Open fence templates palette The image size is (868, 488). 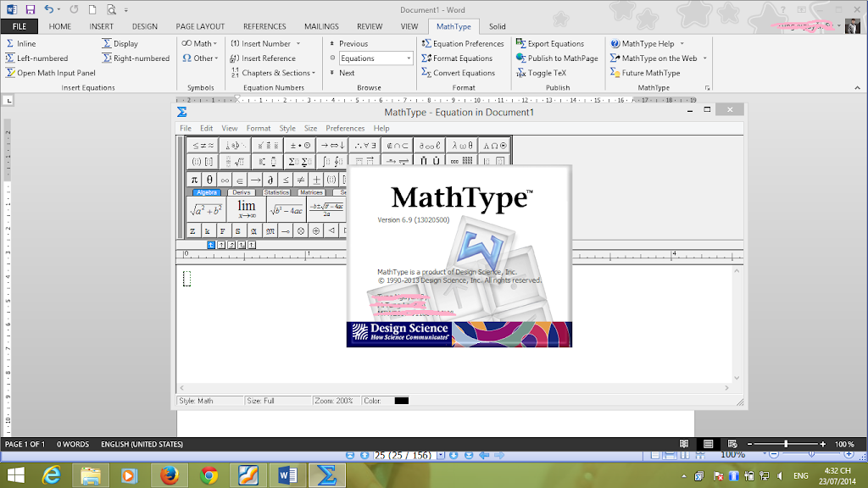coord(203,162)
